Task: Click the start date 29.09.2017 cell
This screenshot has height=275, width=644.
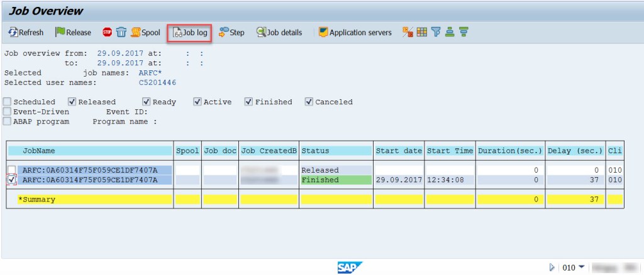Action: 399,180
